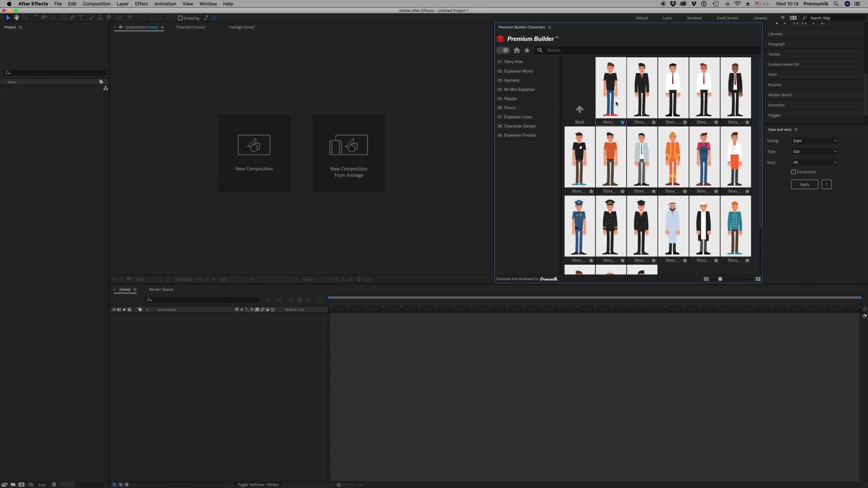The image size is (868, 488).
Task: Click the grid view icon at panel bottom
Action: (x=707, y=279)
